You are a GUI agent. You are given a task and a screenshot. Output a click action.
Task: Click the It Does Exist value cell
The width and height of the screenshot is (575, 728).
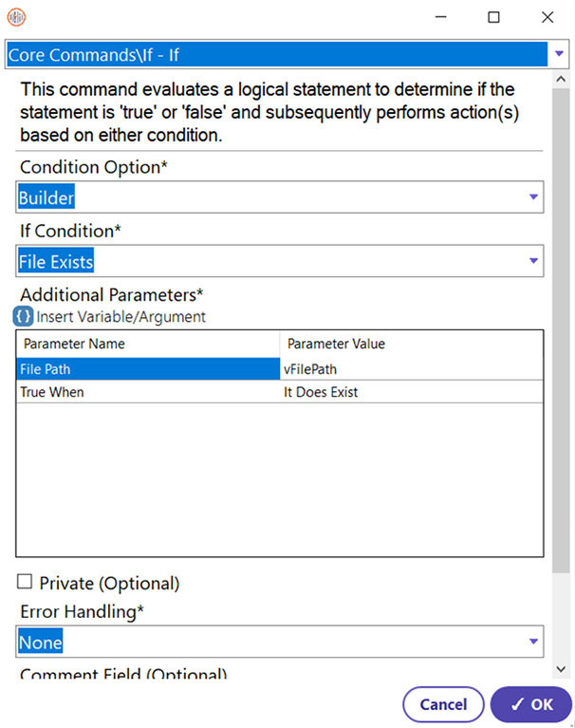(411, 392)
